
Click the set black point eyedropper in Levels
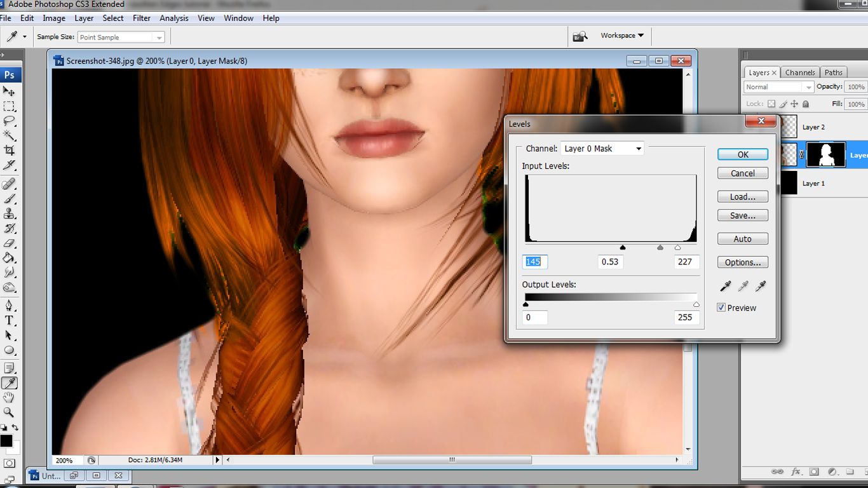726,287
